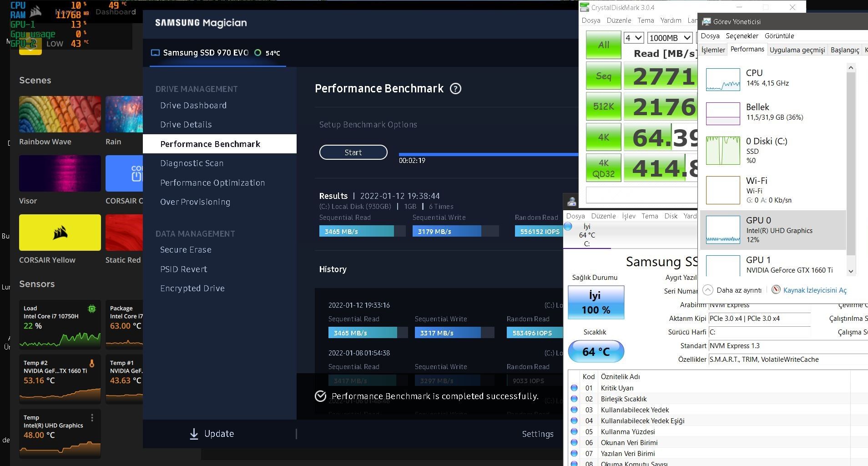Open Dosya menu in CrystalDiskMark
Viewport: 868px width, 466px height.
tap(591, 20)
